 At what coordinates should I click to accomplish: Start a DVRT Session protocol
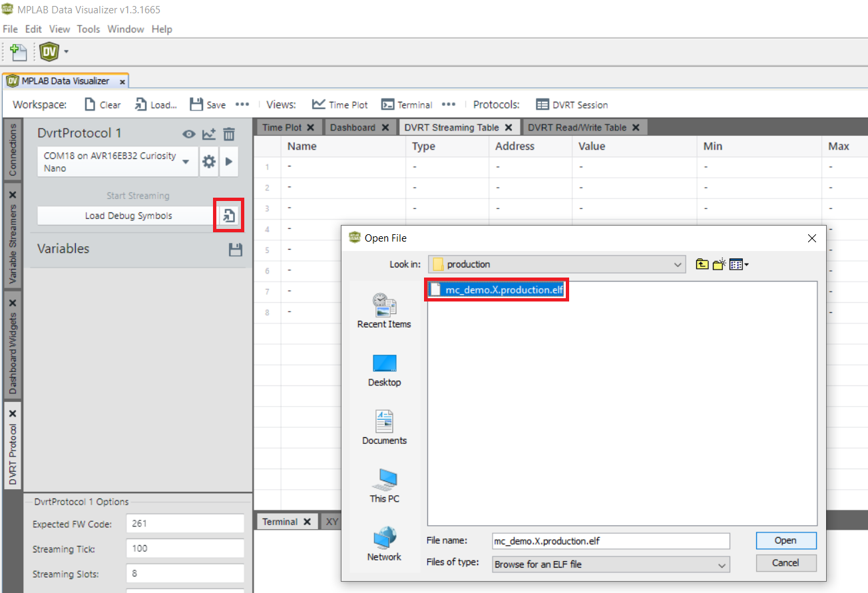tap(572, 104)
